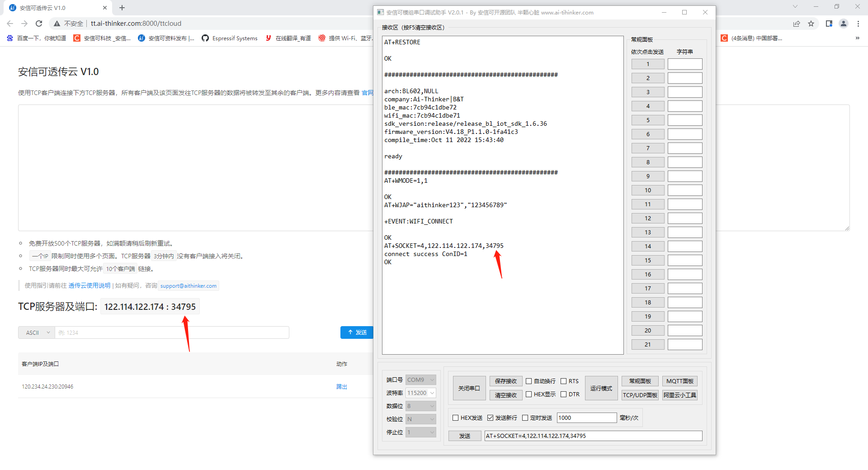868x470 pixels.
Task: Click the browser forward arrow
Action: click(24, 24)
